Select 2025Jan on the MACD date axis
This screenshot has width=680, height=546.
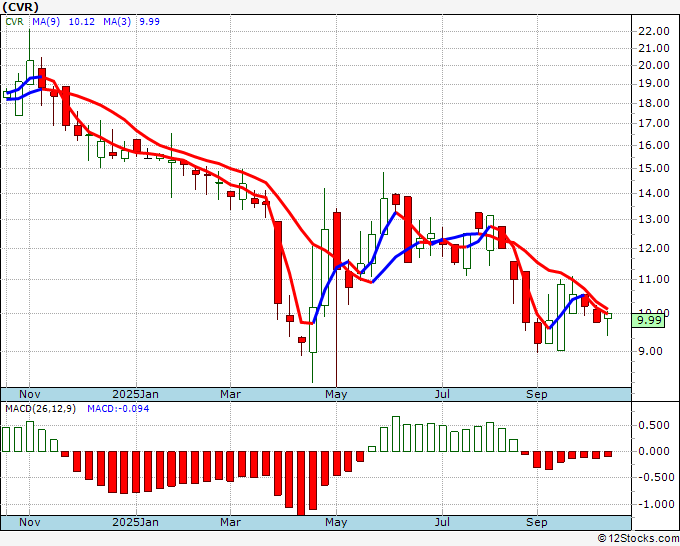(x=135, y=522)
